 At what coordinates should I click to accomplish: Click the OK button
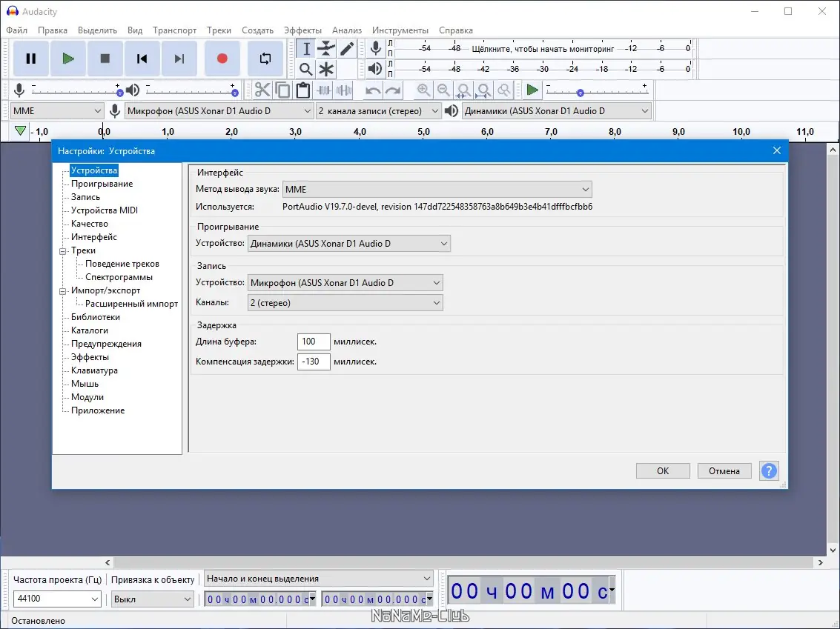[663, 470]
